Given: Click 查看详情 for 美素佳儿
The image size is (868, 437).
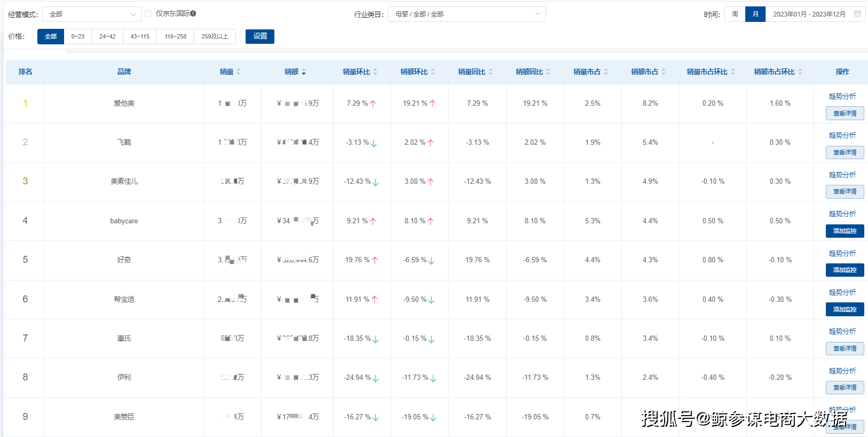Looking at the screenshot, I should point(845,191).
